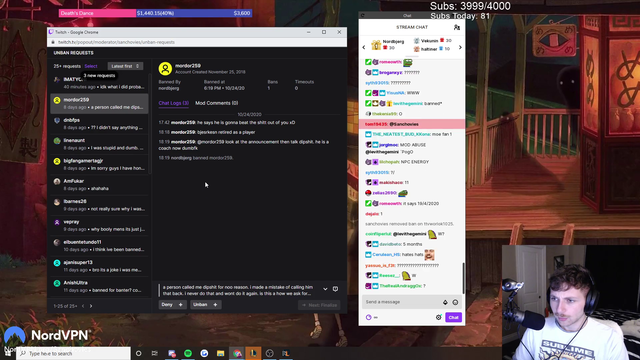This screenshot has width=640, height=360.
Task: Click the site lock icon in the Chrome address bar
Action: 53,42
